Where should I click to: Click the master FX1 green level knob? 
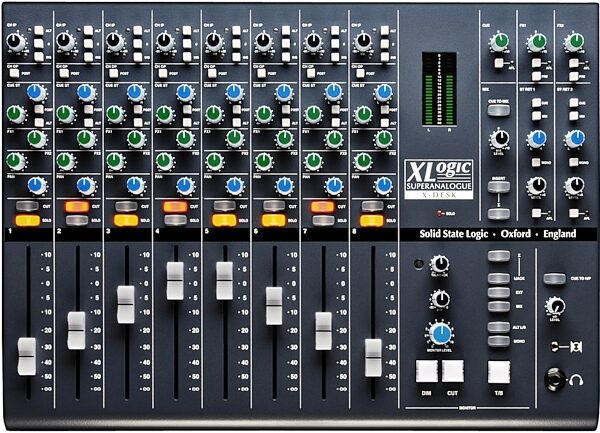point(537,41)
